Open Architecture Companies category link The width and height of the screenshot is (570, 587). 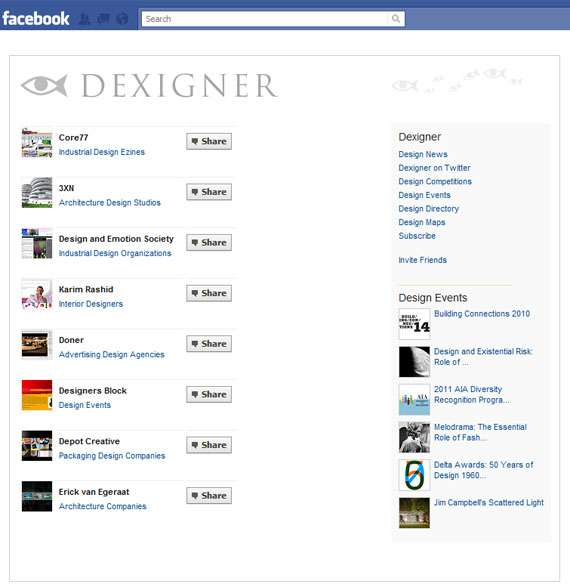click(103, 506)
